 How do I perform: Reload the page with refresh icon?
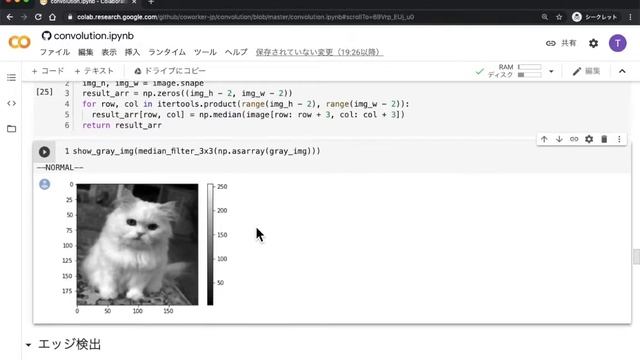(38, 17)
